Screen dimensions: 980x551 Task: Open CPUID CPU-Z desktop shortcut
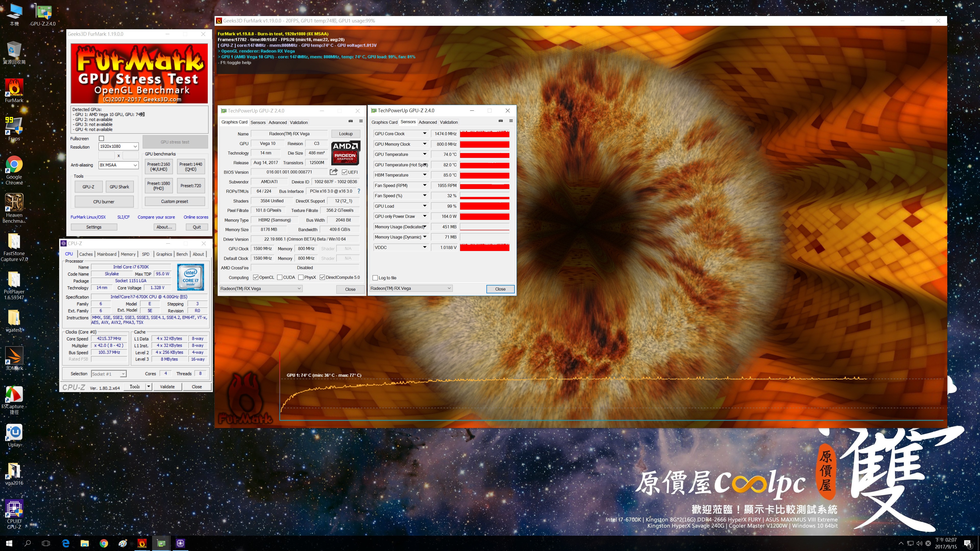(14, 514)
